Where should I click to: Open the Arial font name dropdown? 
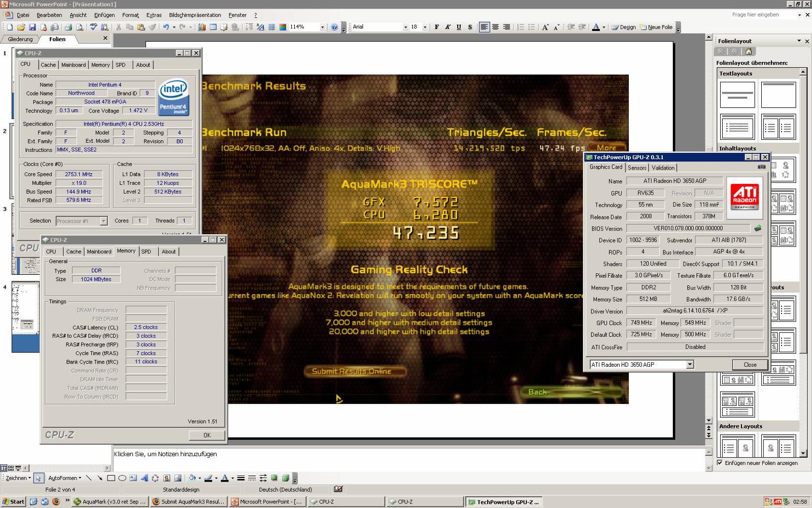405,27
